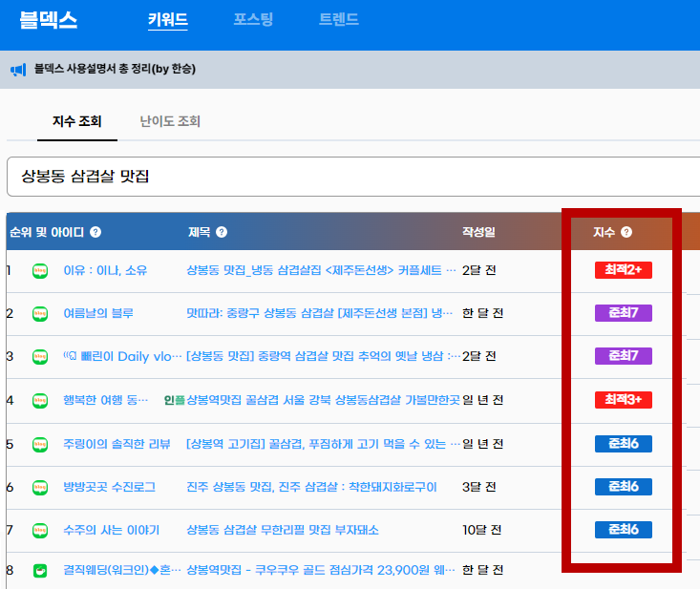
Task: Click blog icon beside 수주의 사는 이야기
Action: [40, 530]
